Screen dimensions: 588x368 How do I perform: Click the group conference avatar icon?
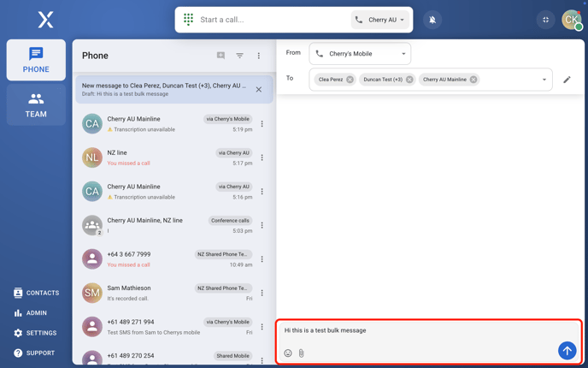[x=92, y=225]
